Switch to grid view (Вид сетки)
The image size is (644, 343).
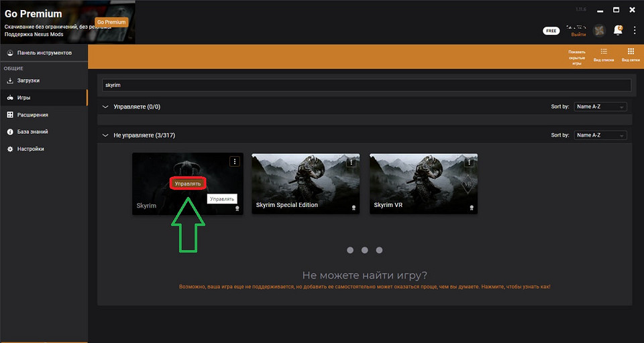click(x=631, y=54)
